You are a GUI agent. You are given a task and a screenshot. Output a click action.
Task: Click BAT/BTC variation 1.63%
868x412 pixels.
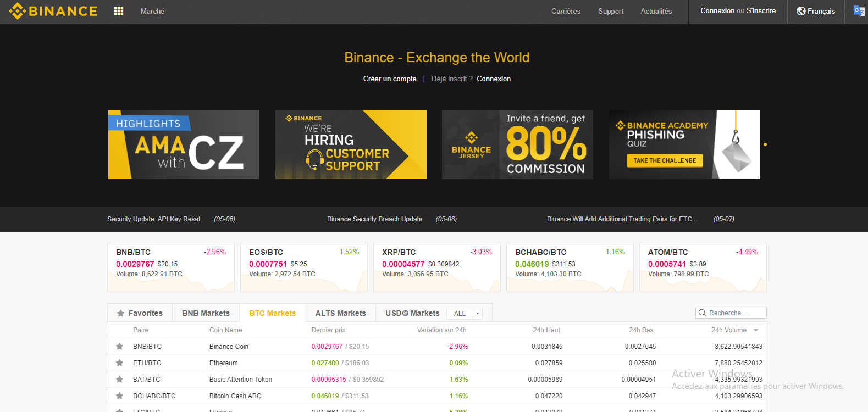click(x=458, y=380)
